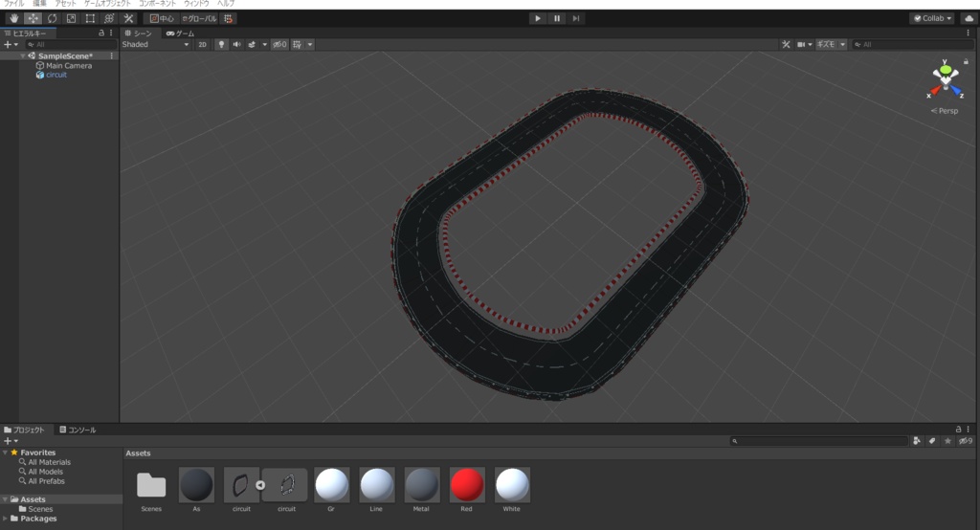Select the combined Transform tool
This screenshot has width=980, height=530.
(109, 18)
